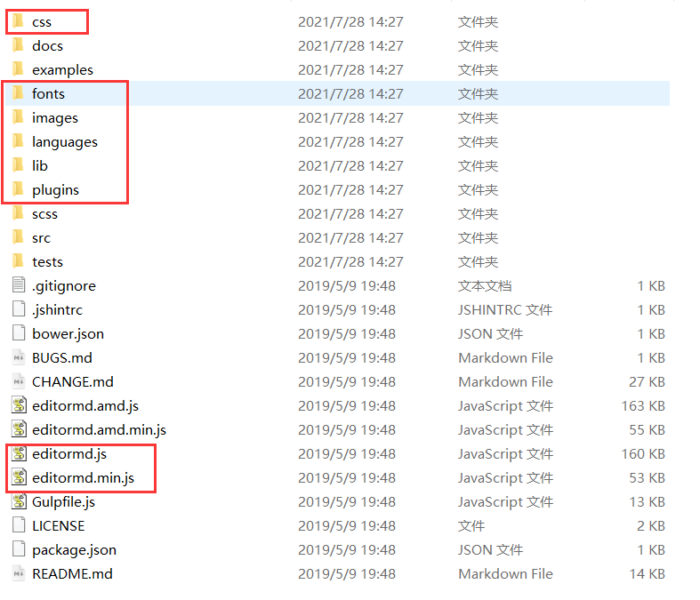Select the file name 'css'

click(42, 22)
